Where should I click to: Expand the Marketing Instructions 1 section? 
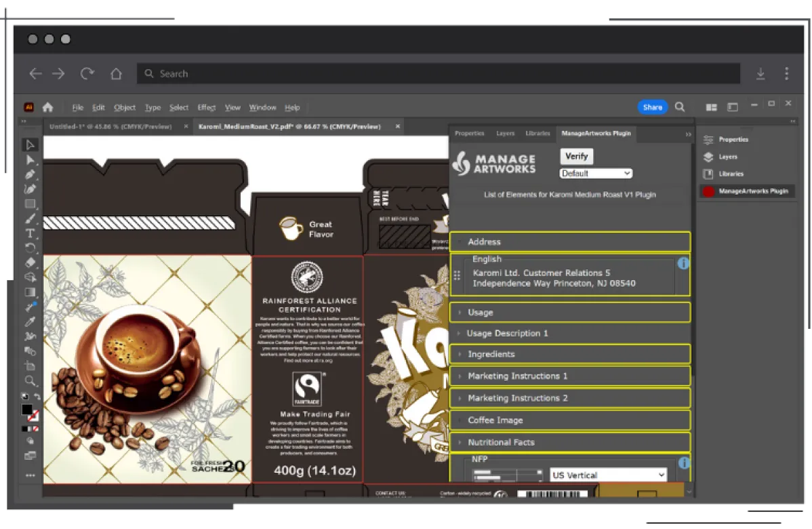click(570, 376)
